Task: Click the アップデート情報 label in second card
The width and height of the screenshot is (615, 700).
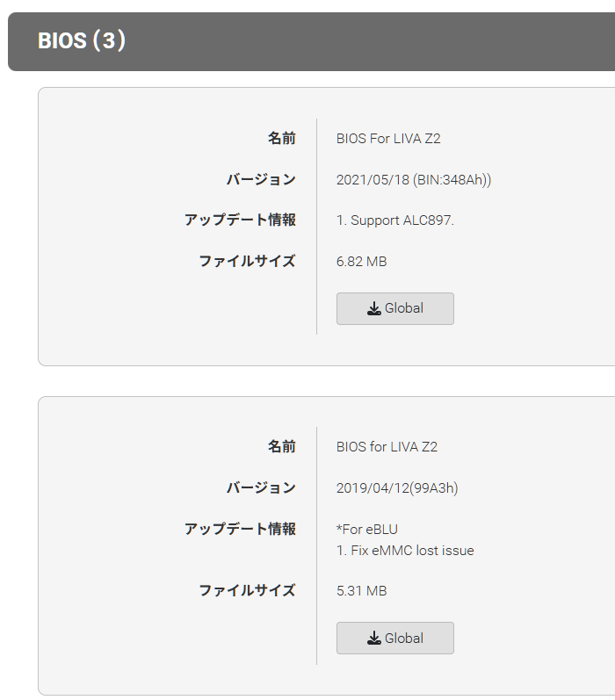Action: tap(240, 529)
